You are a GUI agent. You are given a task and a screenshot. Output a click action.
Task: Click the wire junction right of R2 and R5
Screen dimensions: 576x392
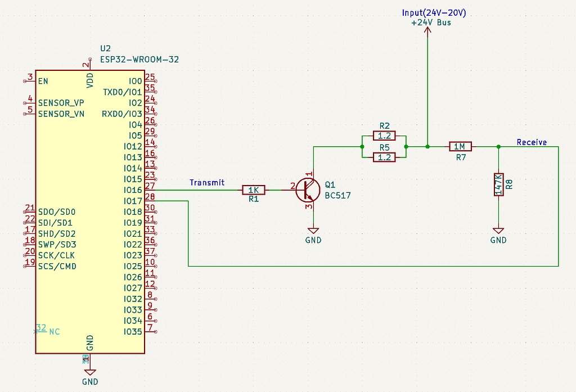click(x=405, y=146)
